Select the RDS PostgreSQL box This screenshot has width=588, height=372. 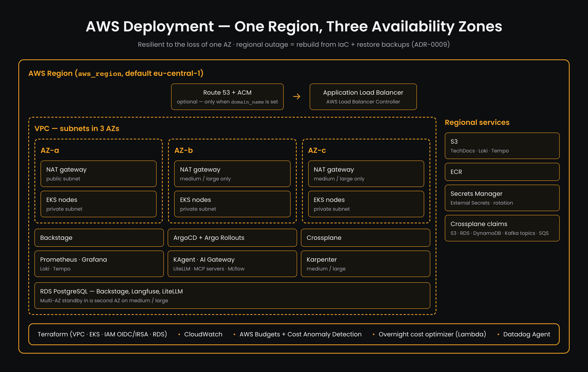232,296
